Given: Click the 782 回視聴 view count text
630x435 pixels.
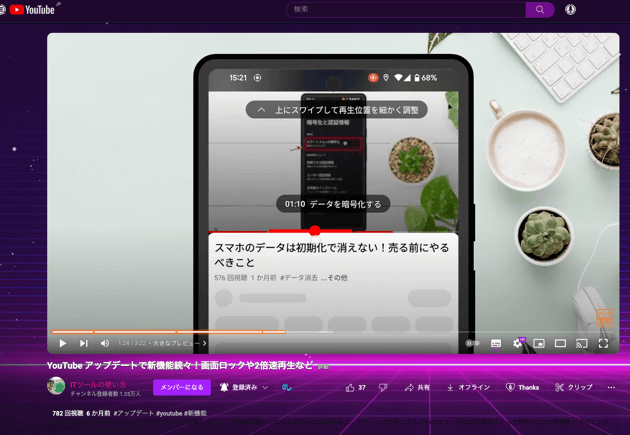Looking at the screenshot, I should pyautogui.click(x=68, y=413).
